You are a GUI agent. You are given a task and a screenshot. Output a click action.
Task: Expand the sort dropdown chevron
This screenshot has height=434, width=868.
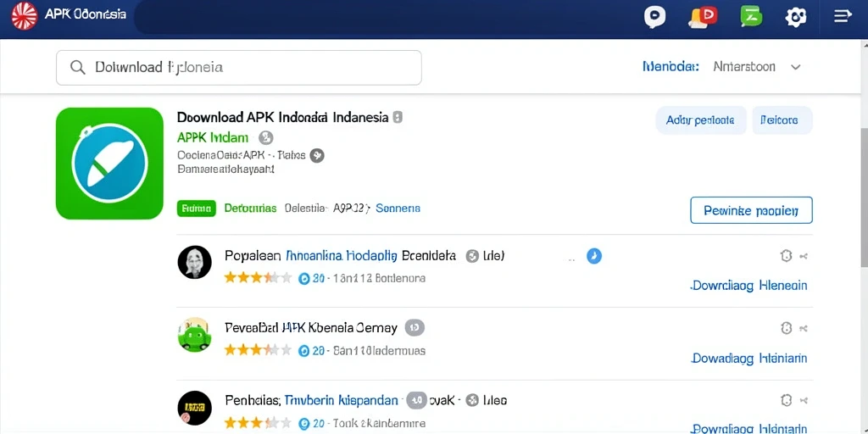pos(795,68)
